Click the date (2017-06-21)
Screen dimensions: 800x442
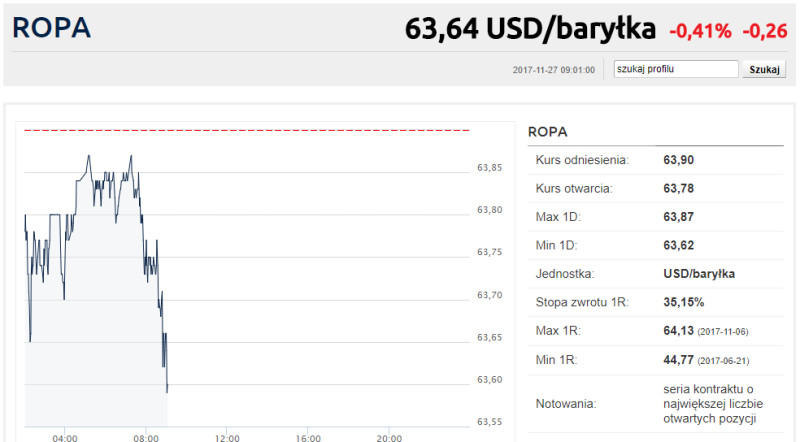pyautogui.click(x=723, y=361)
